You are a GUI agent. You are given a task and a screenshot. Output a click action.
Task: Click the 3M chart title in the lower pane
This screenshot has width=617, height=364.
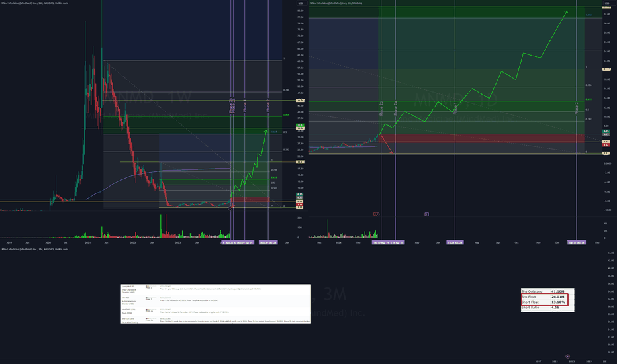(34, 249)
